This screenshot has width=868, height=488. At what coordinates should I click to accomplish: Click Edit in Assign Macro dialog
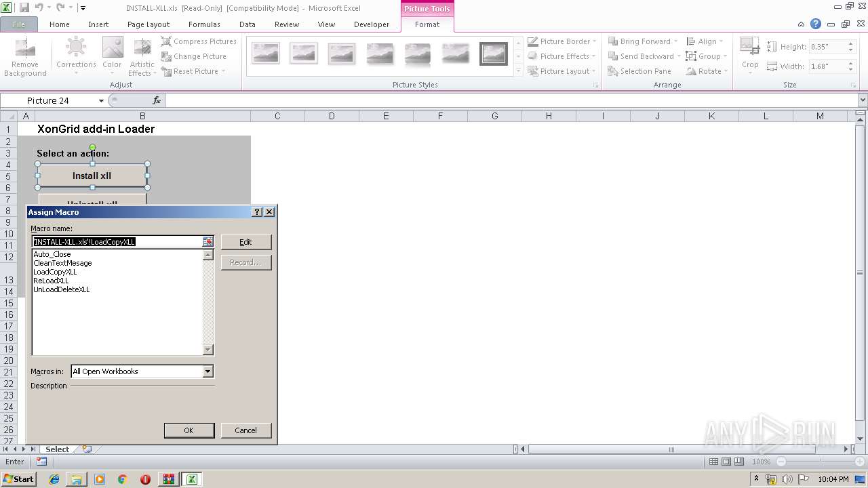(x=245, y=242)
